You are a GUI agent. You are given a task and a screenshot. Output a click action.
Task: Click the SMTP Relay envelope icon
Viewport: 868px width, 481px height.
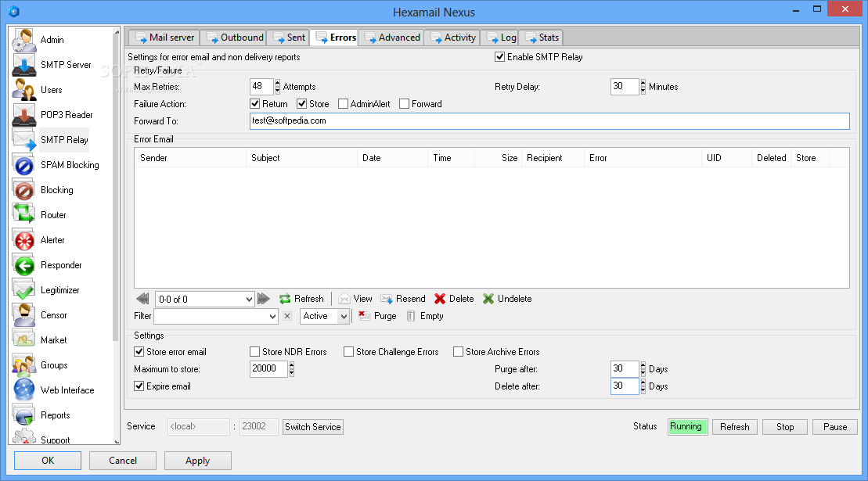click(x=24, y=140)
